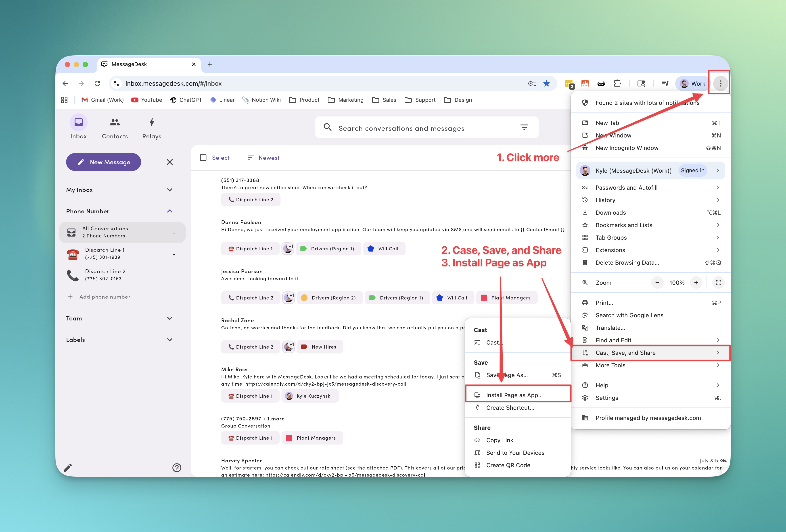
Task: Bookmark this page with the star icon
Action: [547, 83]
